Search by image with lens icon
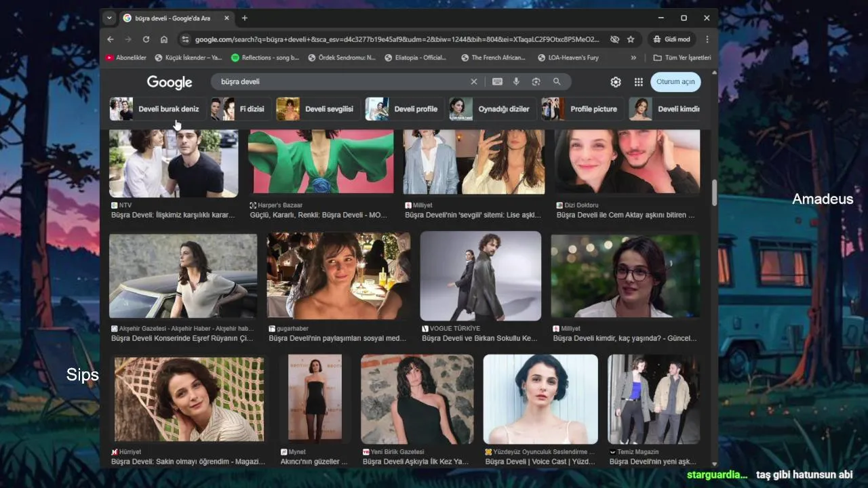Image resolution: width=868 pixels, height=488 pixels. click(536, 81)
